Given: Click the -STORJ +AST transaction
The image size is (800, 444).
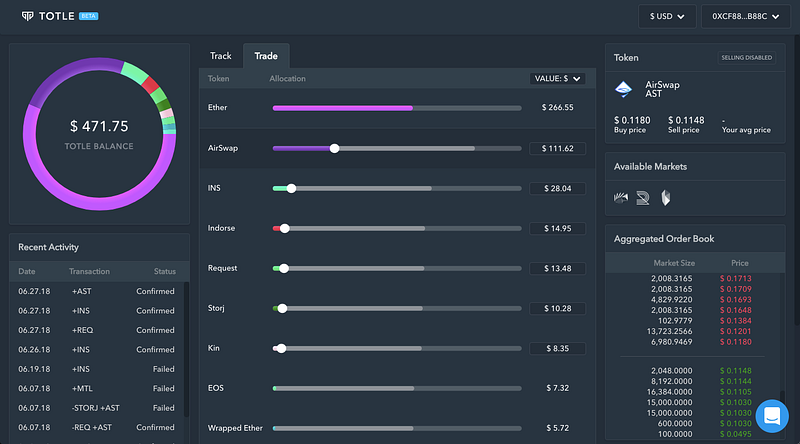Looking at the screenshot, I should 96,408.
